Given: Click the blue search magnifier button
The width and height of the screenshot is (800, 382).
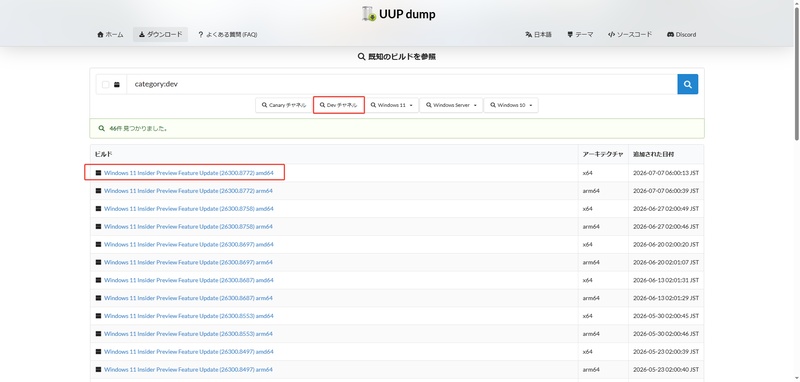Looking at the screenshot, I should pos(688,84).
